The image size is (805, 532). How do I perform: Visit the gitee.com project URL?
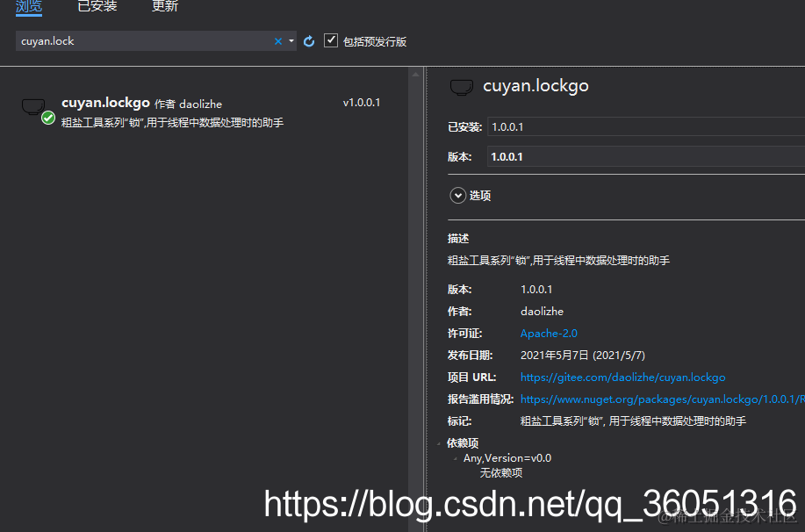(623, 377)
